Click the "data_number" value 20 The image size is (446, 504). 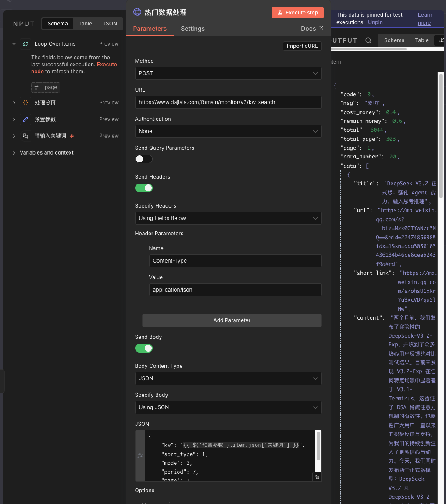[392, 157]
